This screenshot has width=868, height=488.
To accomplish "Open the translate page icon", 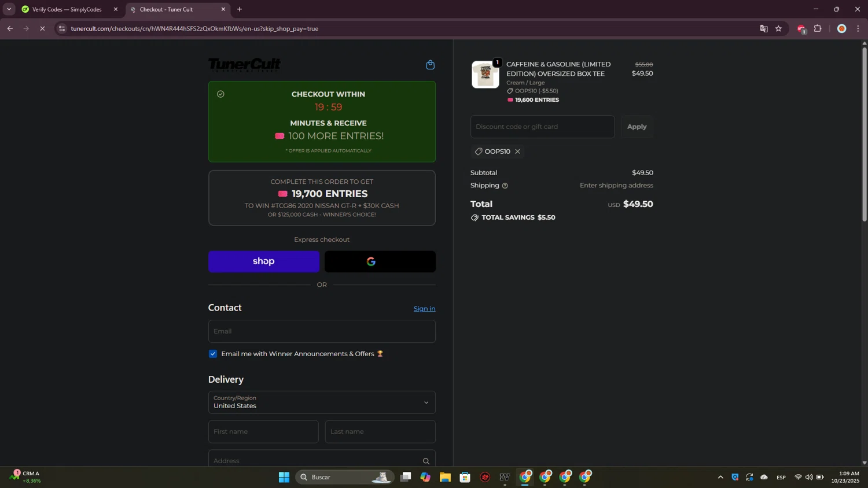I will coord(764,28).
